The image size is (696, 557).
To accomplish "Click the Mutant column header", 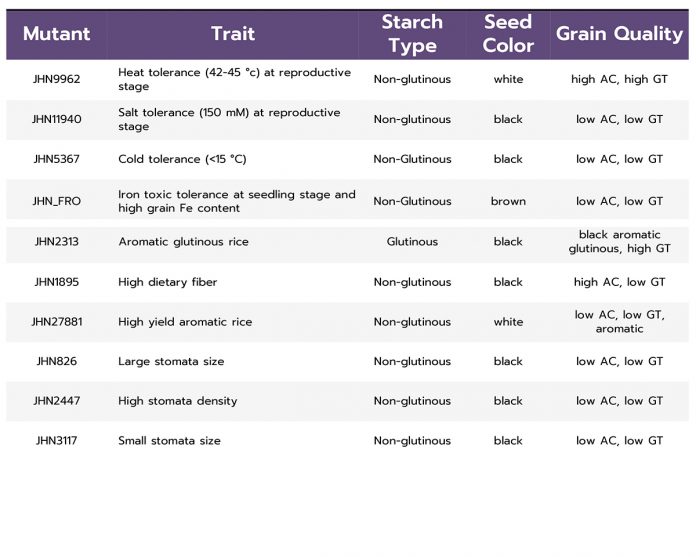I will click(x=56, y=34).
